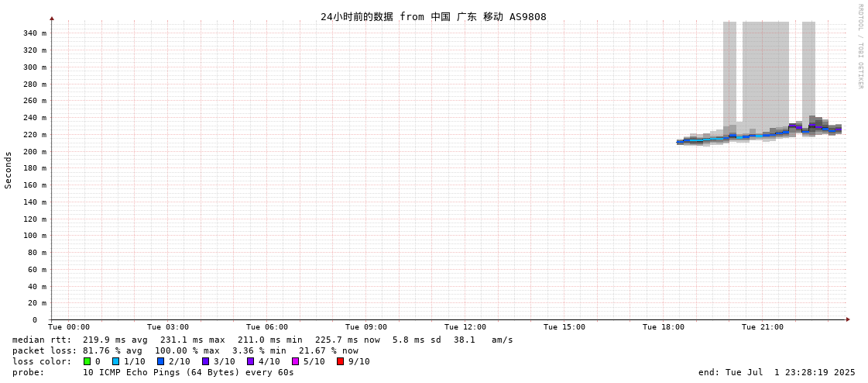868x383 pixels.
Task: Click the Tue 18:00 time label
Action: pyautogui.click(x=663, y=327)
